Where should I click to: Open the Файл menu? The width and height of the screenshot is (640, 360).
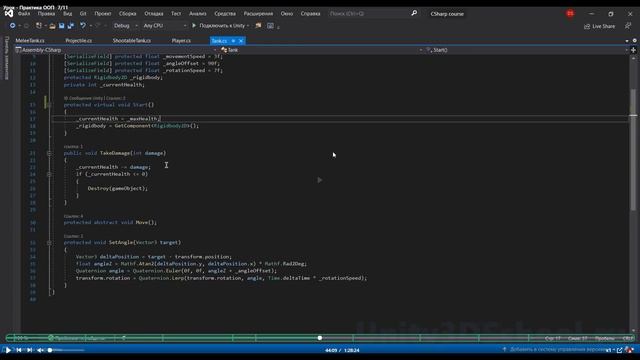click(x=24, y=13)
